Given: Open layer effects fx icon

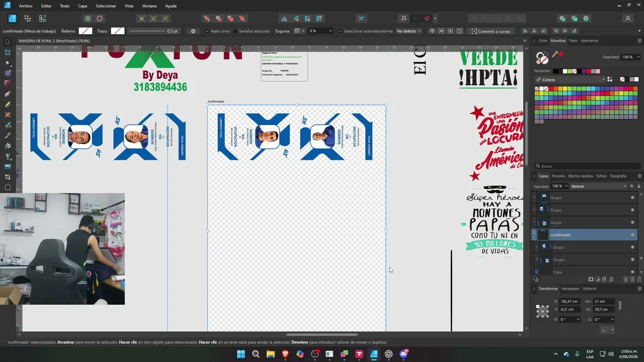Looking at the screenshot, I should coord(604,279).
